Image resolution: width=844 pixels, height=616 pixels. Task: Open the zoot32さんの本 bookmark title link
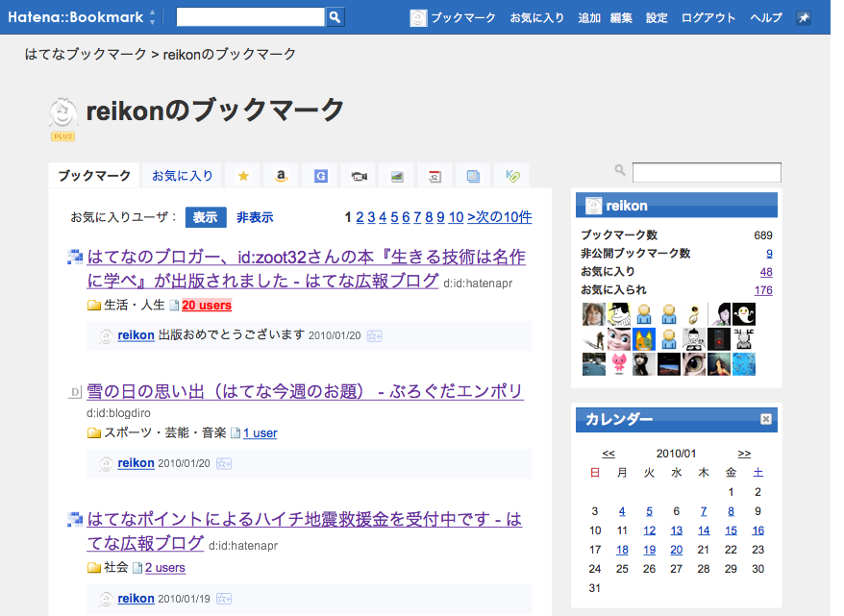pos(306,268)
